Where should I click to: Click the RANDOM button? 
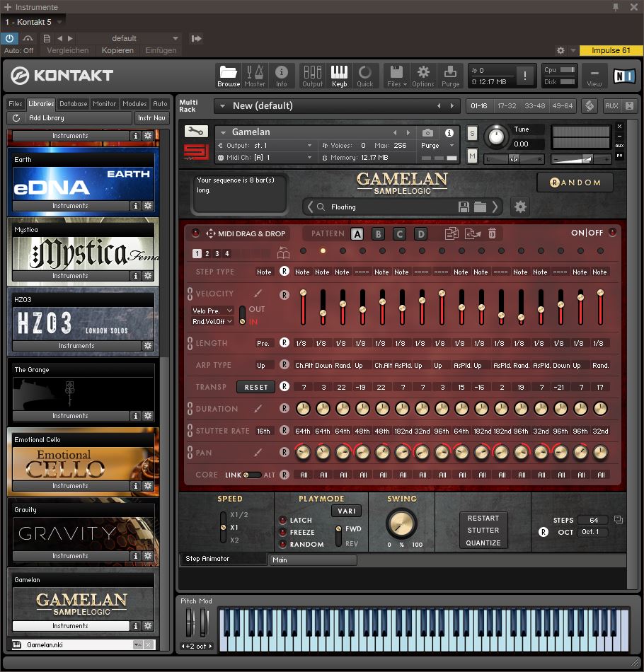click(575, 183)
